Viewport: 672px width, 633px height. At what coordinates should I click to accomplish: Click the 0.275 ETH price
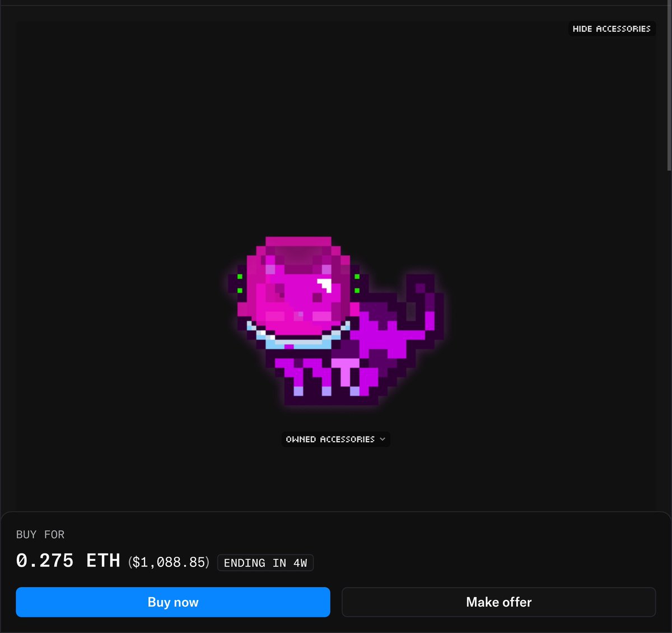68,561
